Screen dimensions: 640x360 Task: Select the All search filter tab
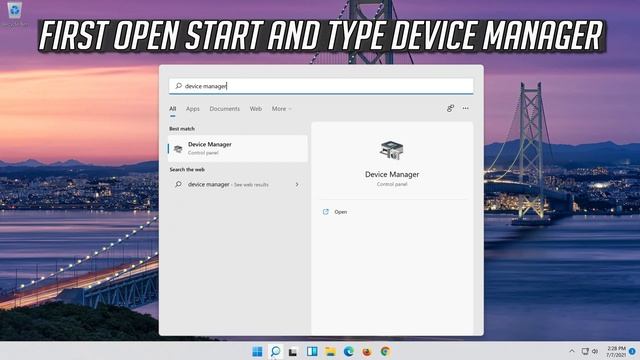pos(173,109)
